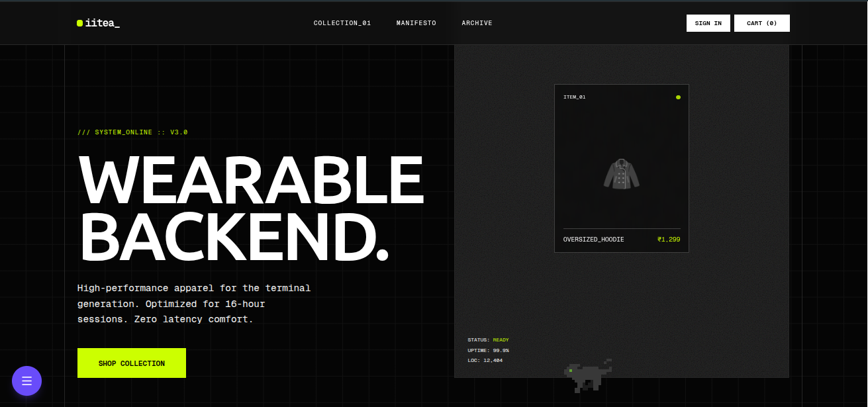This screenshot has height=407, width=868.
Task: View the CART (0) button
Action: point(761,23)
